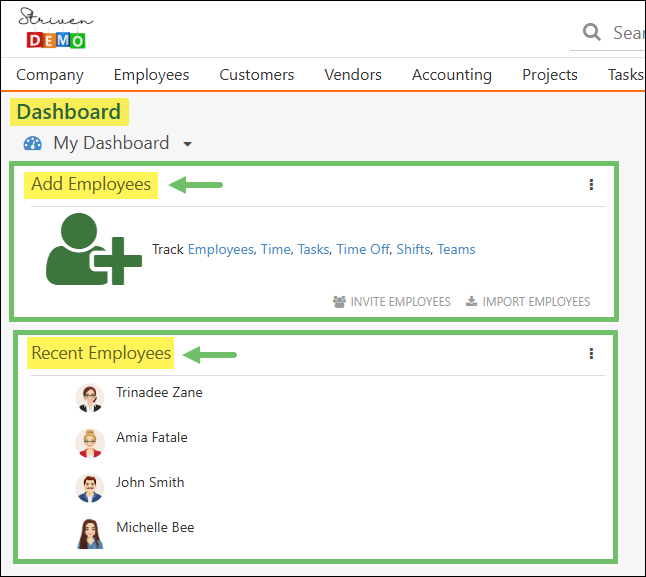Click the Striven Demo logo
Image resolution: width=646 pixels, height=577 pixels.
click(56, 28)
